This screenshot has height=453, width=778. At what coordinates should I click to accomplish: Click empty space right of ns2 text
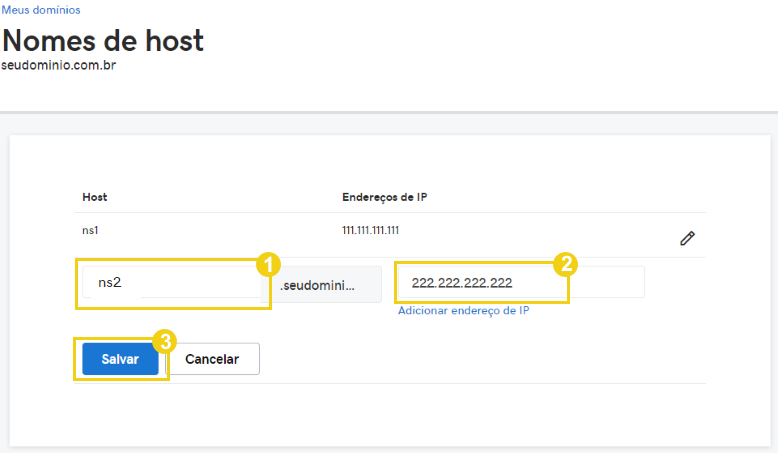pos(198,282)
